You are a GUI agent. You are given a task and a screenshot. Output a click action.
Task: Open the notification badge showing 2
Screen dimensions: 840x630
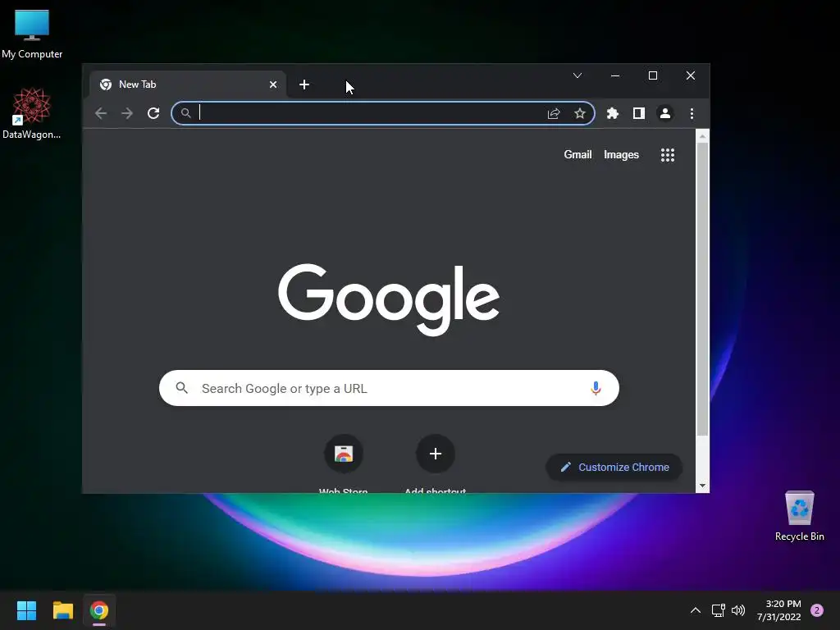click(x=817, y=610)
